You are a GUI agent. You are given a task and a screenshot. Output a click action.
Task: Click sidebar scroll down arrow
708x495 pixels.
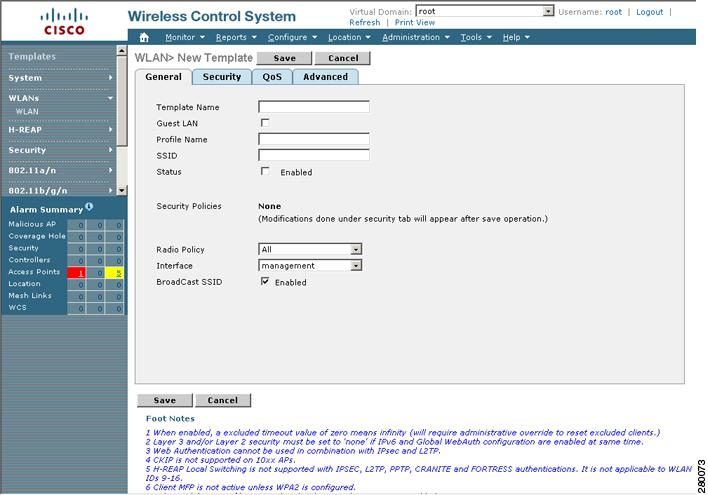point(121,191)
